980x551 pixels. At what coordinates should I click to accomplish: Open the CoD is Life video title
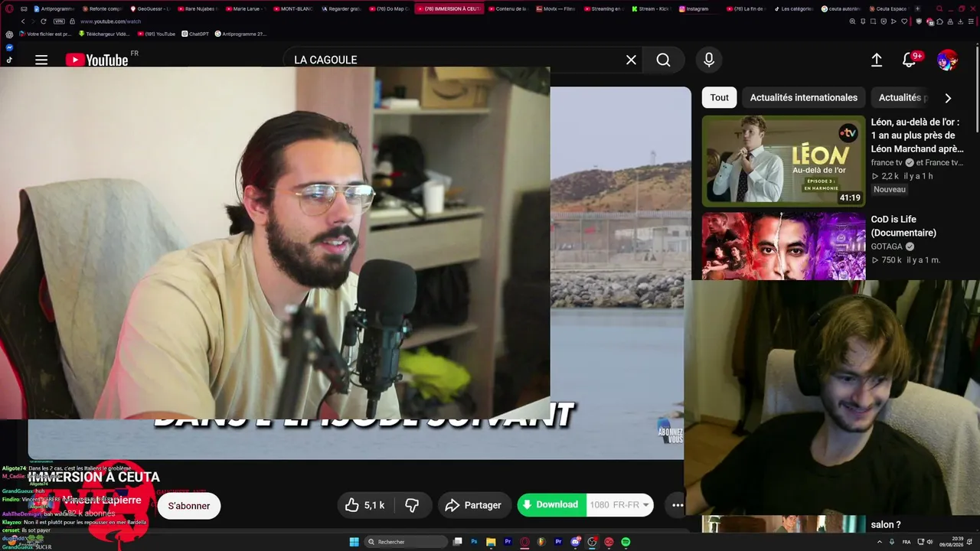(x=903, y=226)
